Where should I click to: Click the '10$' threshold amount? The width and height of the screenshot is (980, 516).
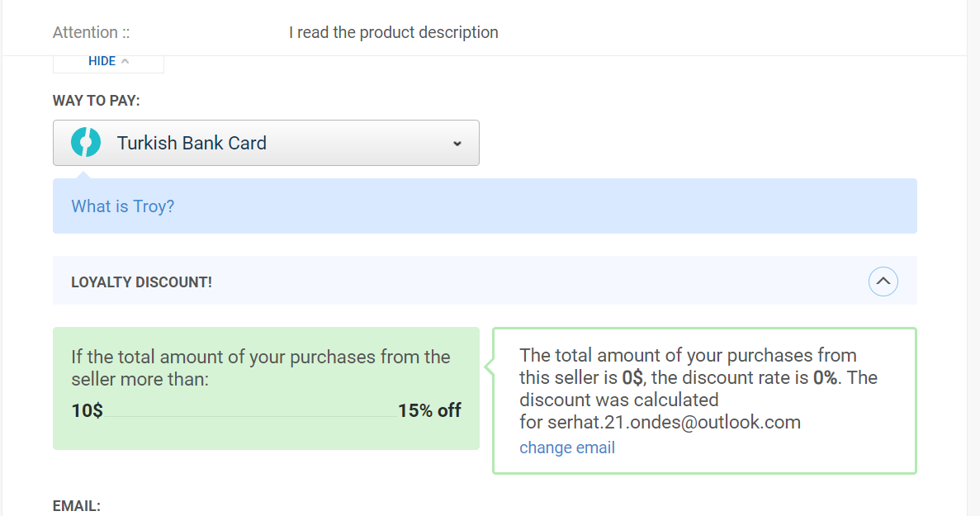coord(87,410)
